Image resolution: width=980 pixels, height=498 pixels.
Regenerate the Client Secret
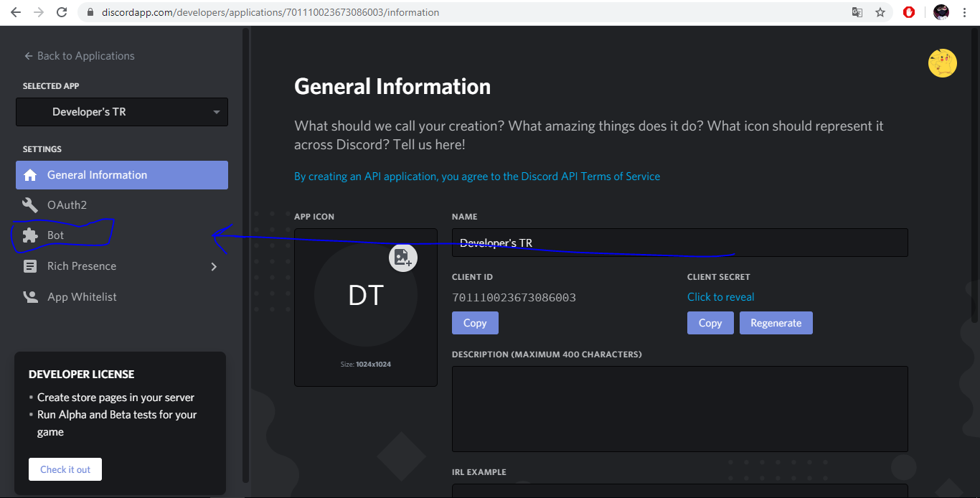776,322
